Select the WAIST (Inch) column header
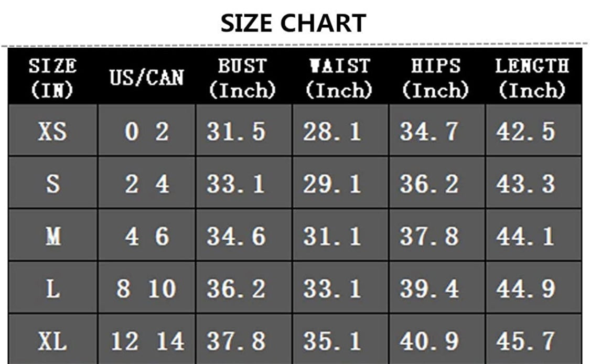590x364 pixels. coord(340,78)
